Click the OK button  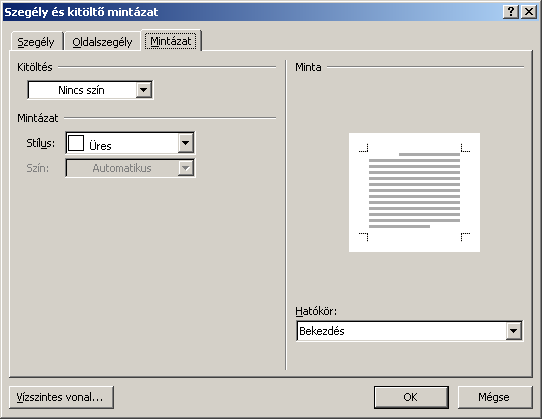click(x=411, y=397)
